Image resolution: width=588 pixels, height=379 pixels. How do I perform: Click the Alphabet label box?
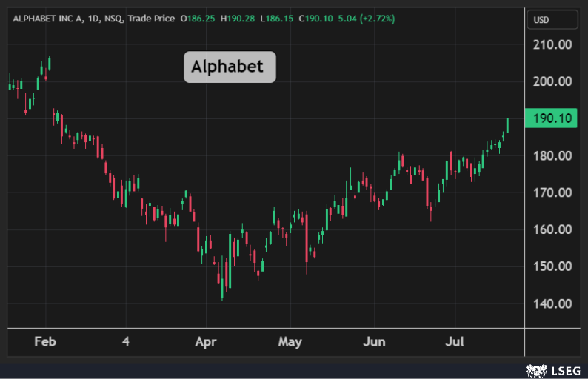point(228,67)
